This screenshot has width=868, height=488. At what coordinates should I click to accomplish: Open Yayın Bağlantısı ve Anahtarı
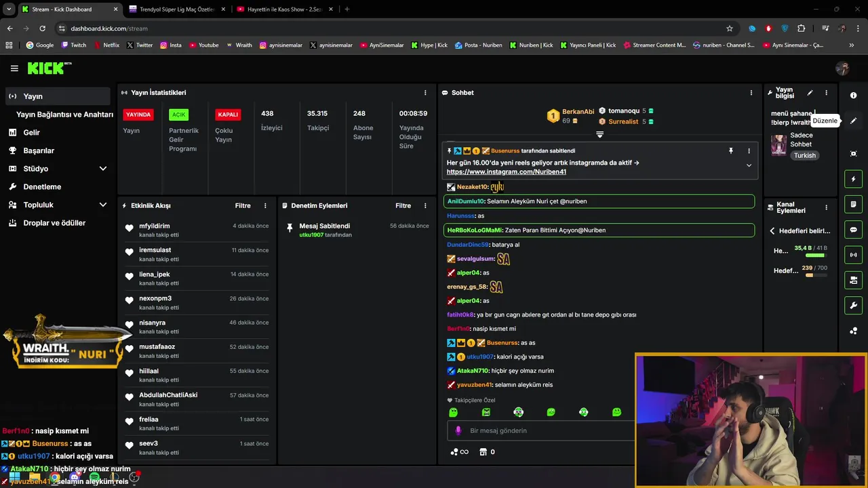pos(64,115)
